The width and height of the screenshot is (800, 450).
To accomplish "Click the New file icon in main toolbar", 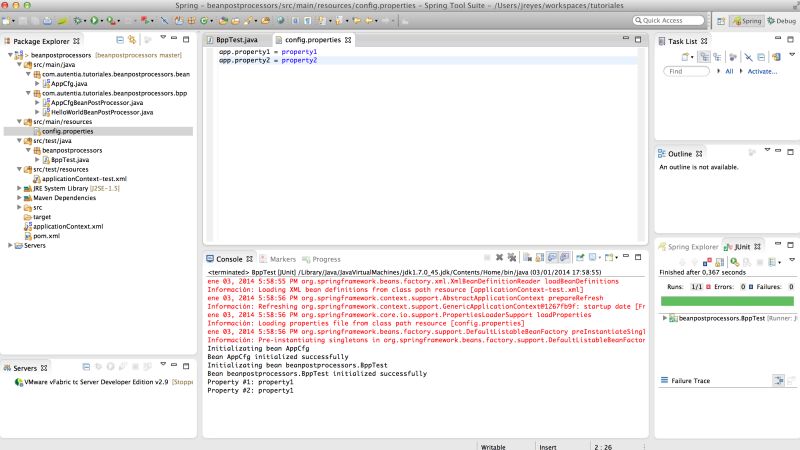I will [x=6, y=21].
